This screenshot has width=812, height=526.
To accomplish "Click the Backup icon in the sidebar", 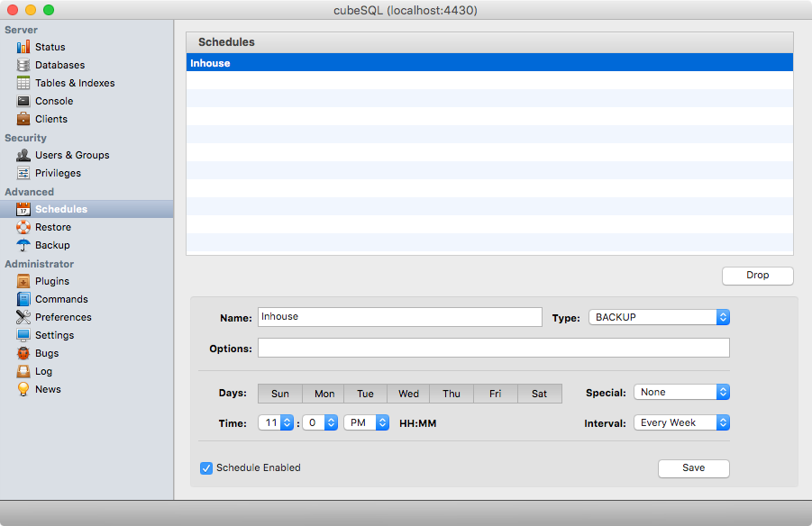I will coord(23,245).
